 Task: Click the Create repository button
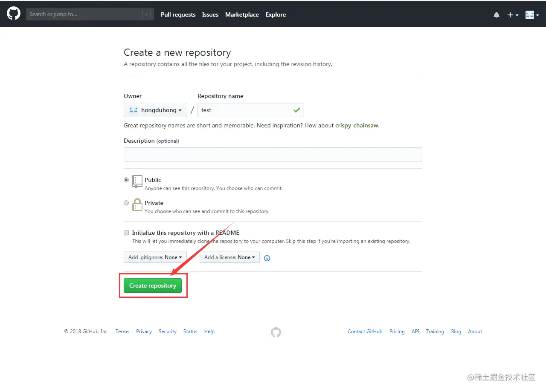pyautogui.click(x=153, y=285)
